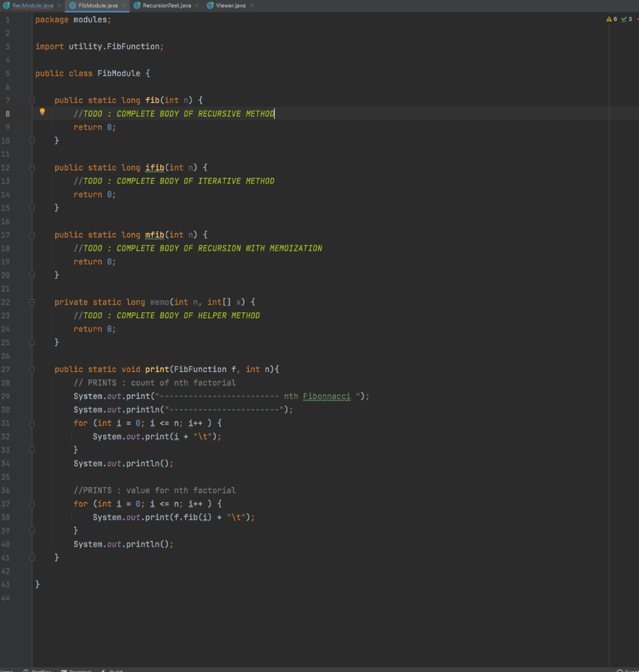This screenshot has height=672, width=639.
Task: Click line number 43 in the gutter
Action: pyautogui.click(x=5, y=585)
